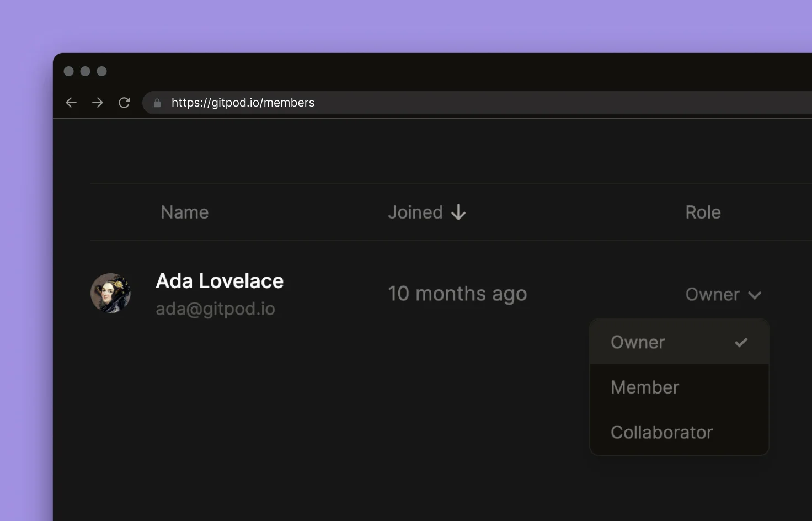
Task: Focus the gitpod.io/members URL field
Action: coord(477,103)
